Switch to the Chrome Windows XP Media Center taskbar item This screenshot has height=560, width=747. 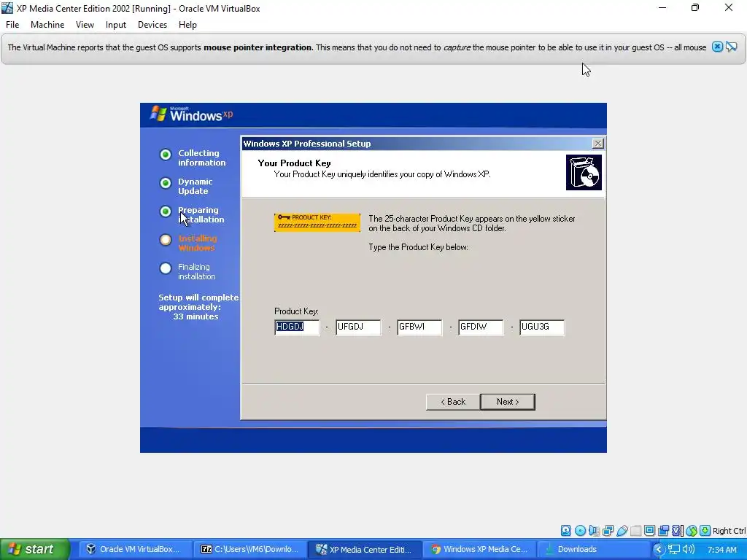[480, 549]
